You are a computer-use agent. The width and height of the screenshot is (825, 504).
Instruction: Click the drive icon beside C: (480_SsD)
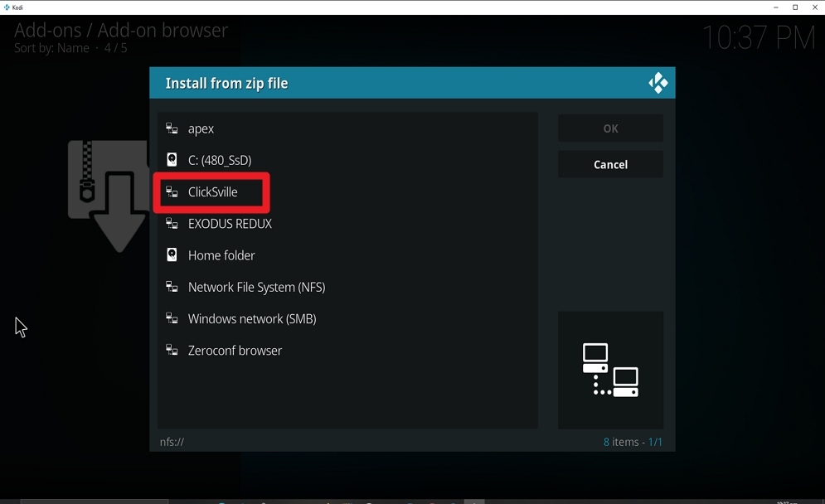(172, 159)
